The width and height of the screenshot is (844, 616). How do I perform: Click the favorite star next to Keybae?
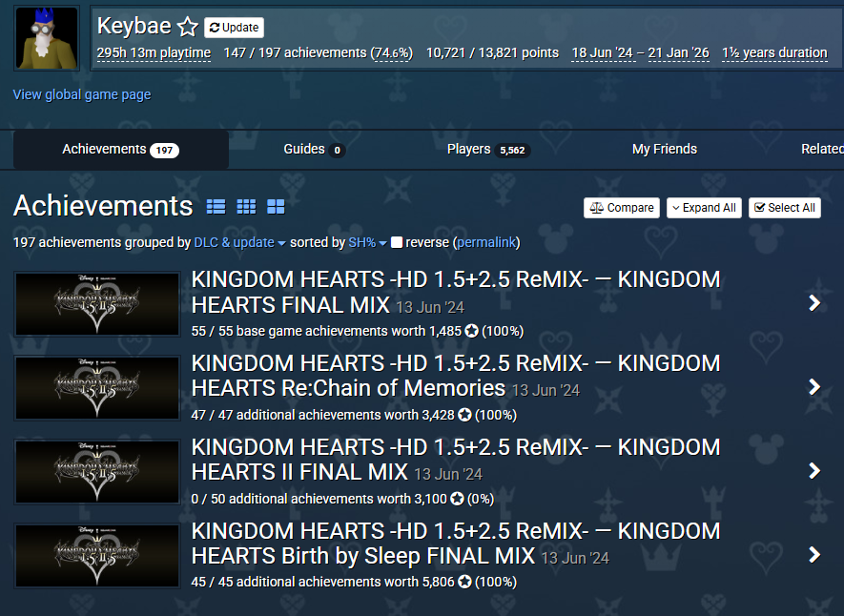[x=188, y=27]
